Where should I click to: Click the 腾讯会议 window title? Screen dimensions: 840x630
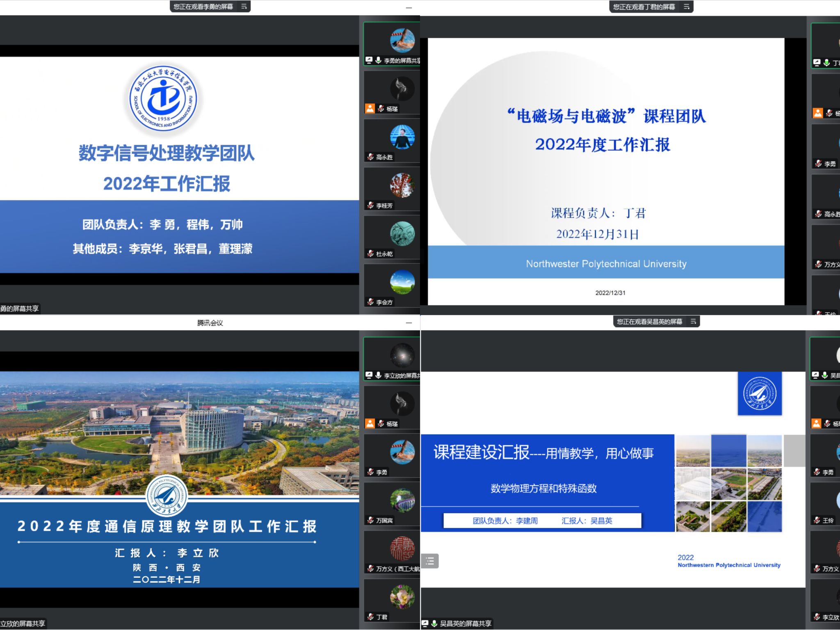pos(210,323)
